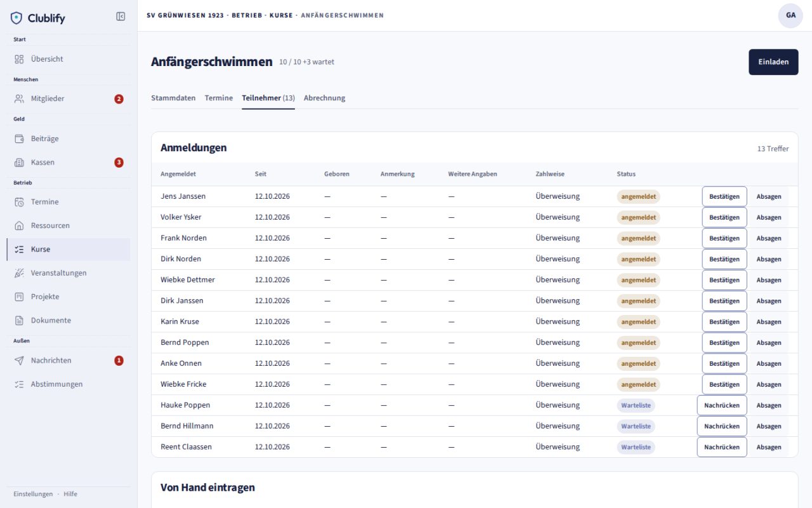Open the Termine calendar icon
Image resolution: width=812 pixels, height=508 pixels.
[19, 202]
